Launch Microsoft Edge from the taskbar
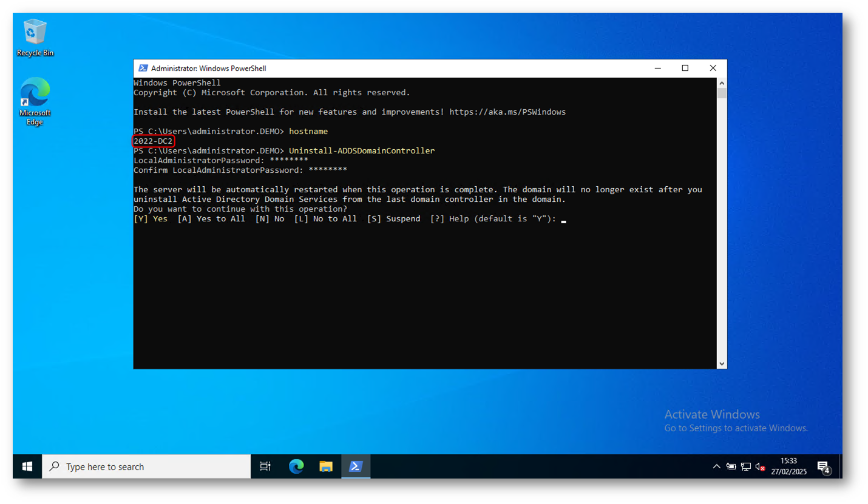 point(296,466)
